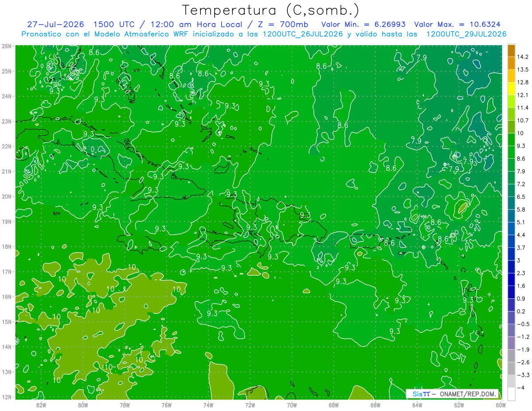Click the 72W longitude axis label
The height and width of the screenshot is (411, 532).
[250, 405]
